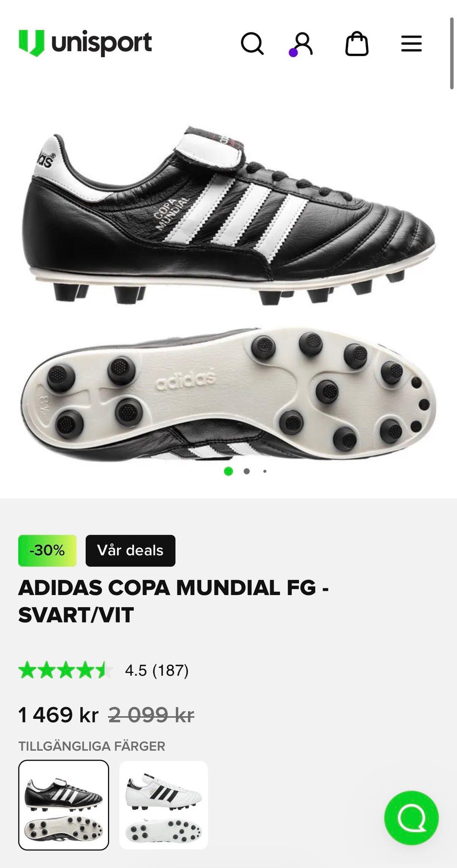This screenshot has width=457, height=868.
Task: Select the black/white color variant thumbnail
Action: (x=64, y=805)
